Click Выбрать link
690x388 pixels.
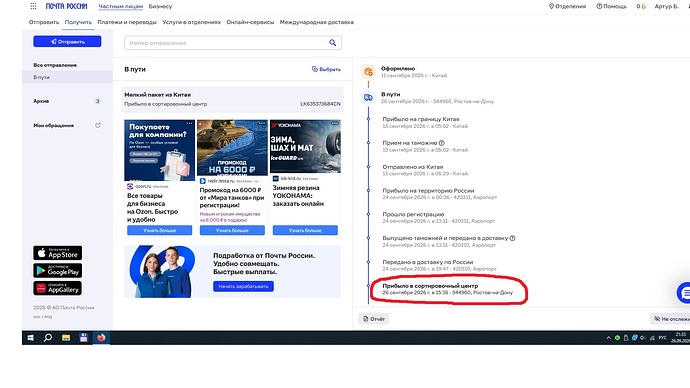point(330,69)
